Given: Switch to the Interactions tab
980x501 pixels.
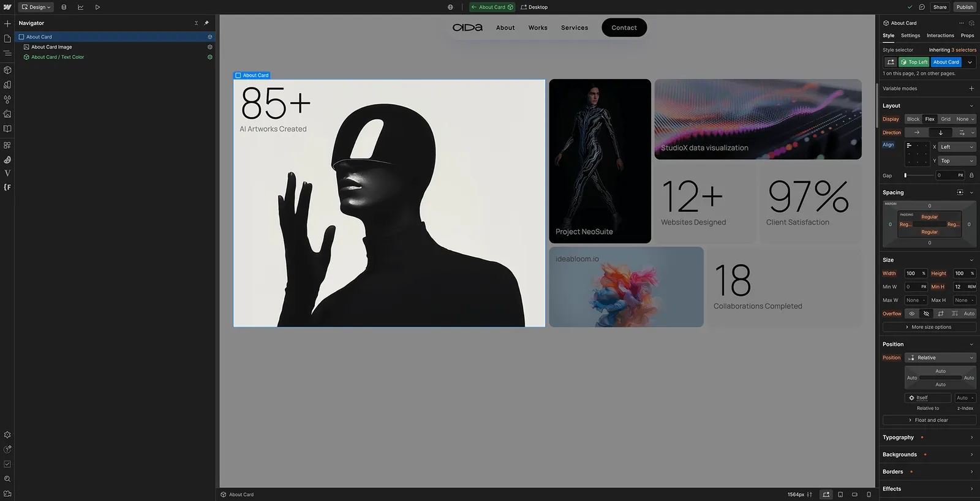Looking at the screenshot, I should [x=940, y=36].
